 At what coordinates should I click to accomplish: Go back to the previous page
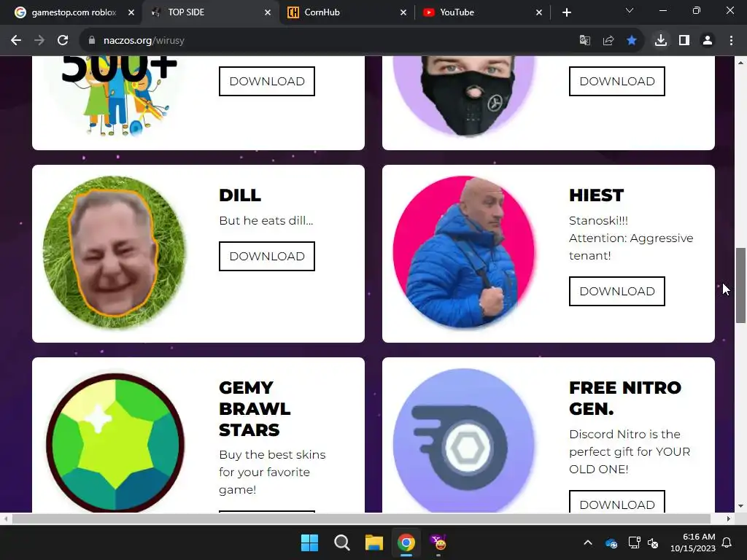pyautogui.click(x=16, y=41)
